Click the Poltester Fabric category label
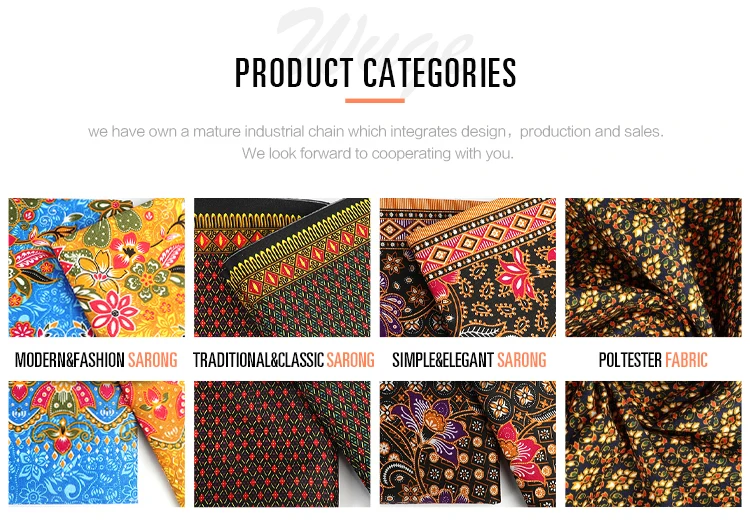Viewport: 750px width, 531px height. pos(653,360)
